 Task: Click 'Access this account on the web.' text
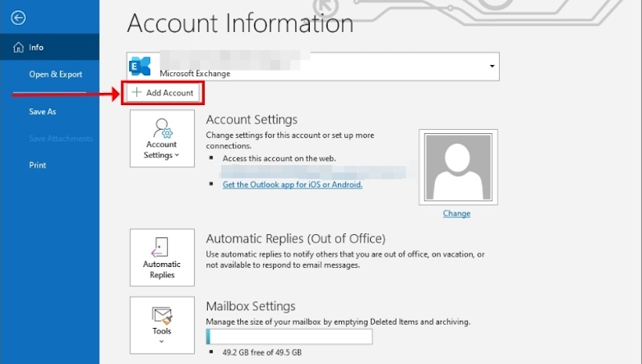tap(279, 158)
